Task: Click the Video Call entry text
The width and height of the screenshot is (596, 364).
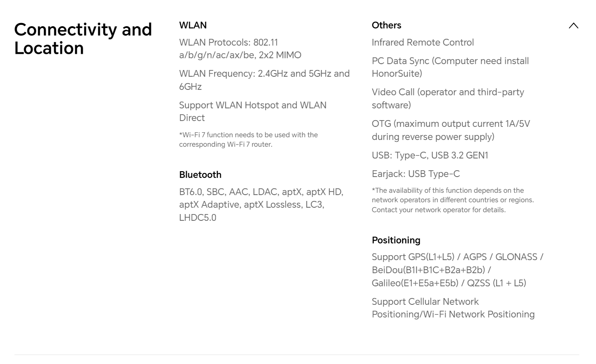Action: [x=448, y=98]
